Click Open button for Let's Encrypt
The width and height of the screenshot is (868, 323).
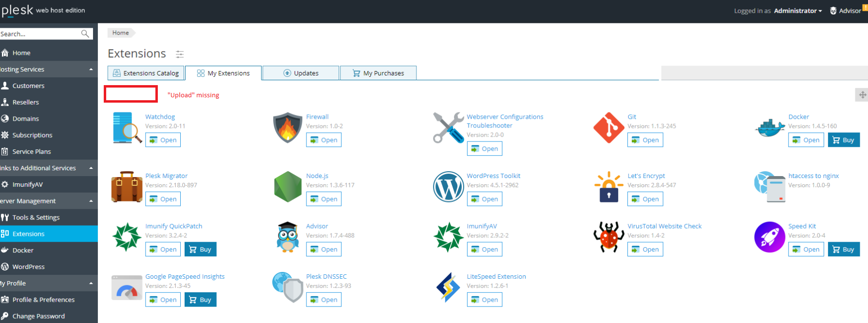645,199
